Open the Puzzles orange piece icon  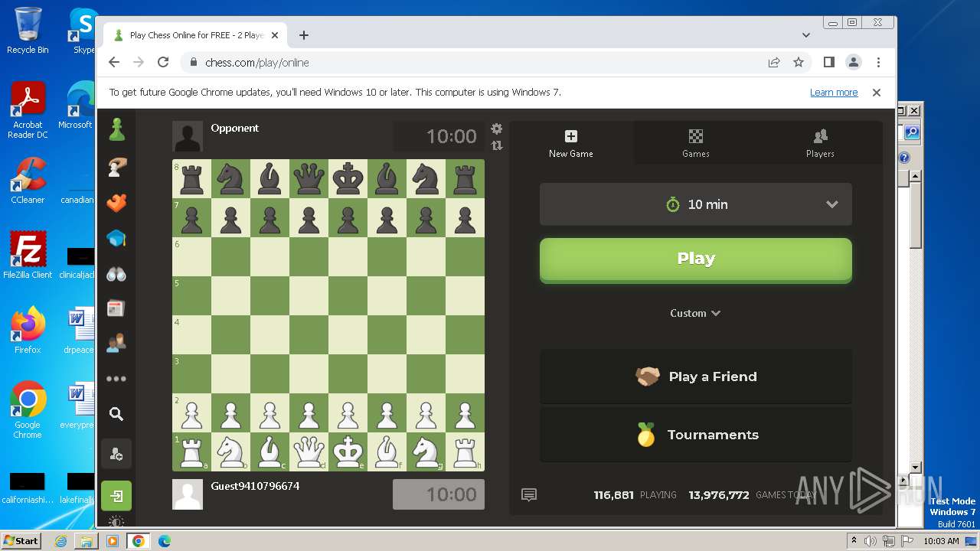(x=116, y=203)
